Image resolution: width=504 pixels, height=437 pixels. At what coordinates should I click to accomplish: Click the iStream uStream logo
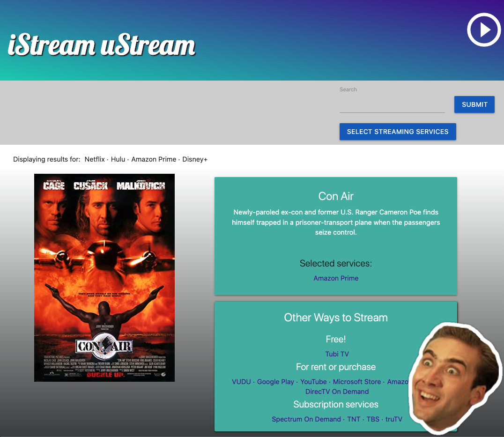click(x=101, y=45)
